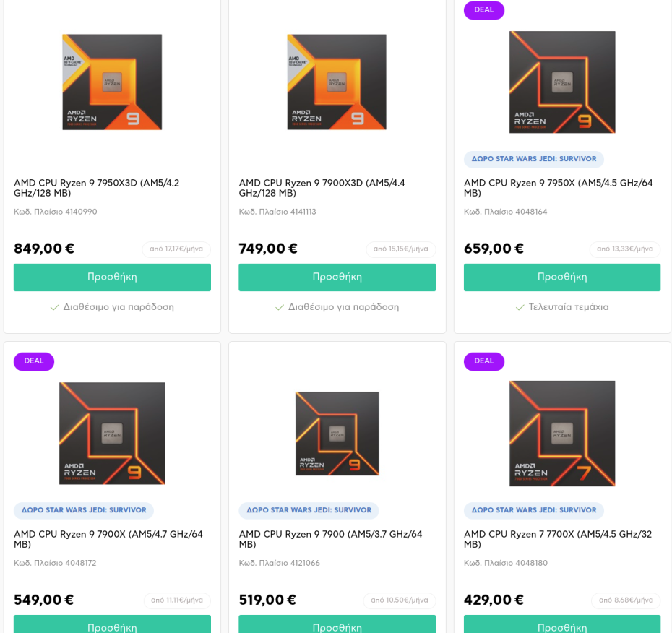View the Ryzen 9 7900X product picture

pyautogui.click(x=112, y=433)
